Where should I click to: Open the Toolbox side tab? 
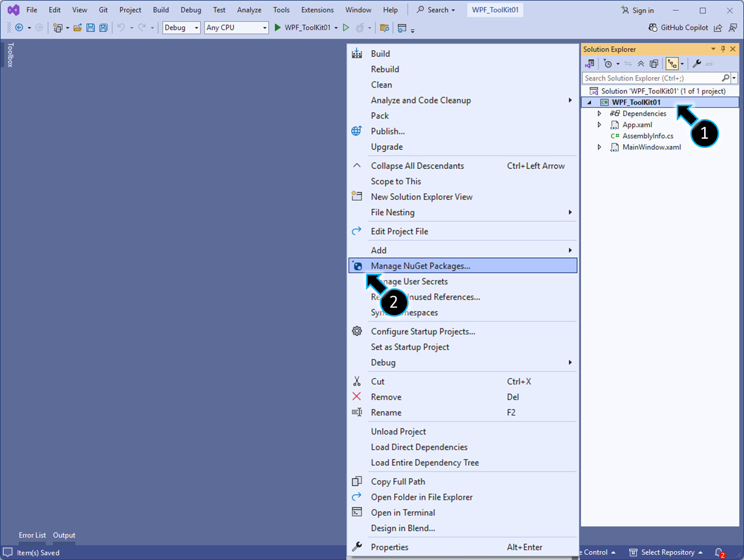[10, 55]
